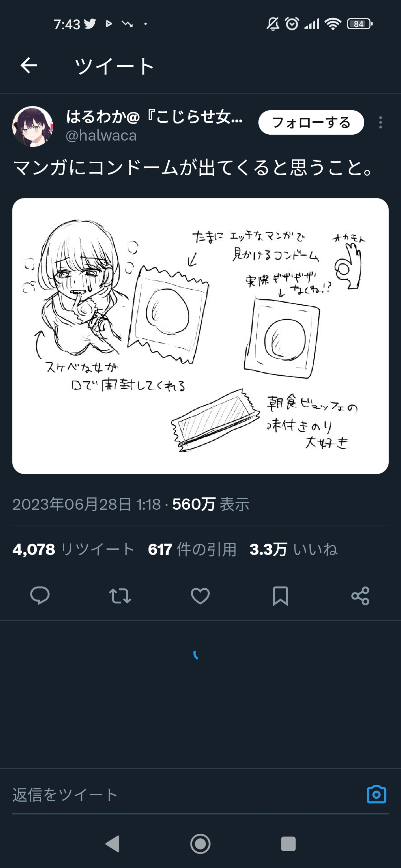Like the tweet with heart icon
The image size is (401, 868).
coord(200,596)
